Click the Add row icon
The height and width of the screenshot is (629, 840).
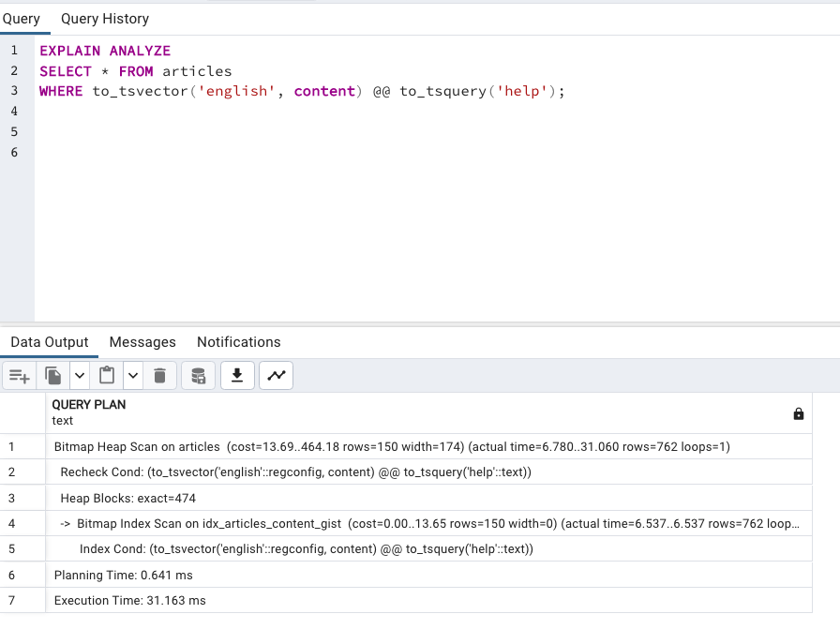pos(20,376)
